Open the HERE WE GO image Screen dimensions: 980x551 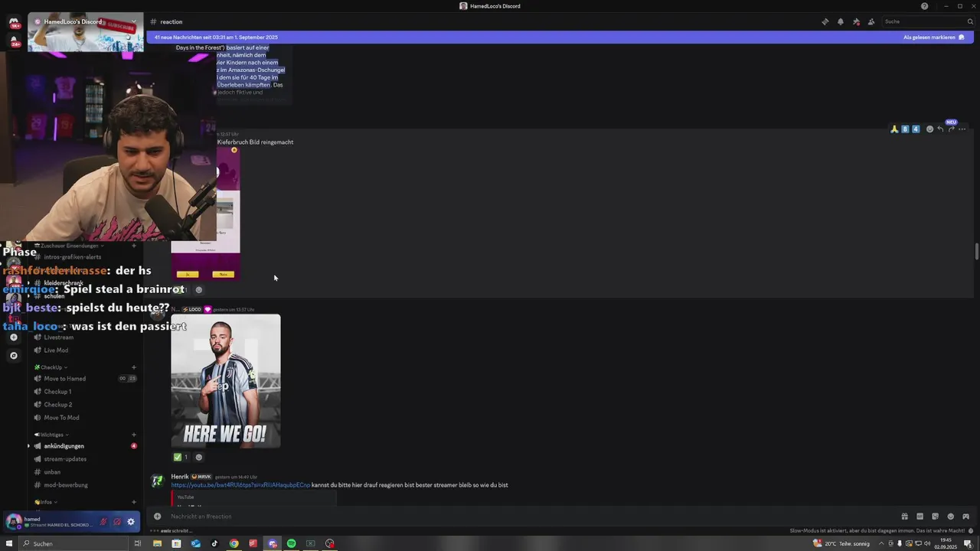226,381
